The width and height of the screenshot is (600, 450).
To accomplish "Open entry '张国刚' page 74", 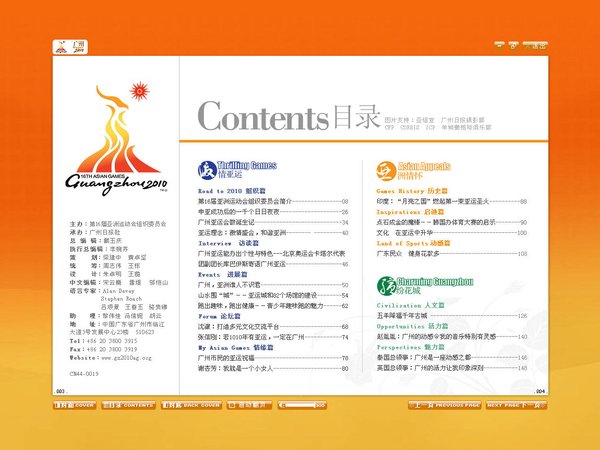I will (273, 337).
